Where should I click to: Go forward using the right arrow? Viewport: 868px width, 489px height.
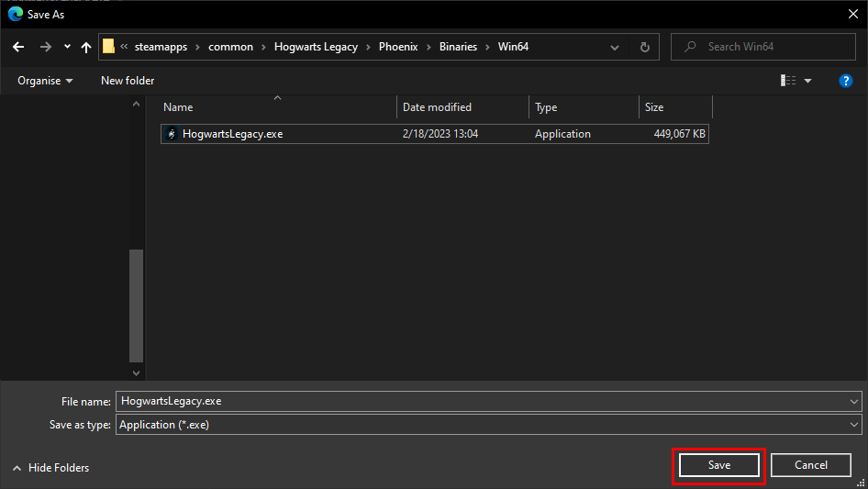pos(45,47)
